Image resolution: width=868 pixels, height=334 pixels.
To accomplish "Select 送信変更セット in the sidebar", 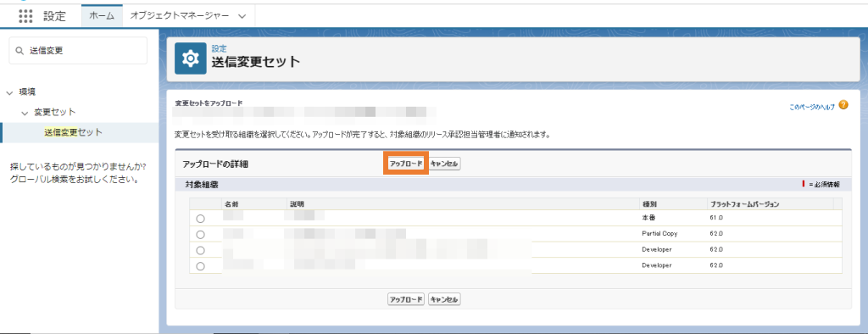I will tap(73, 132).
